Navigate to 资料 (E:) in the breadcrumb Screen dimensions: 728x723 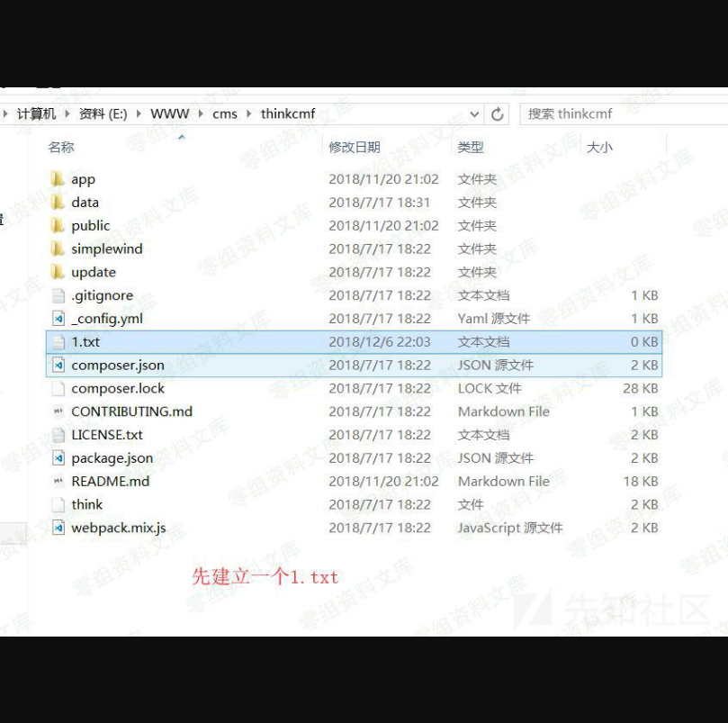pos(103,114)
